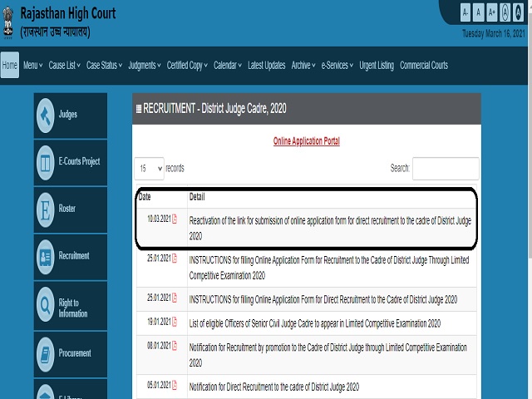Open the Archive dropdown
The height and width of the screenshot is (399, 532).
pos(303,65)
